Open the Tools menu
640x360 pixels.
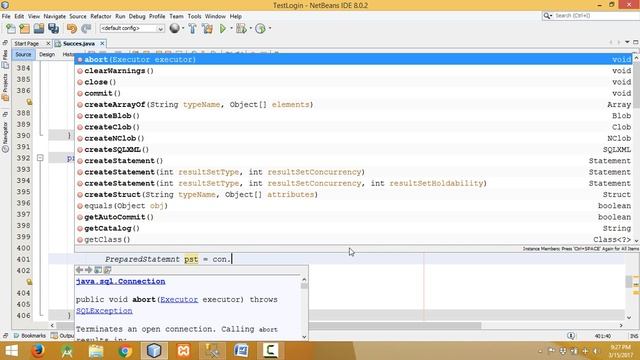194,16
